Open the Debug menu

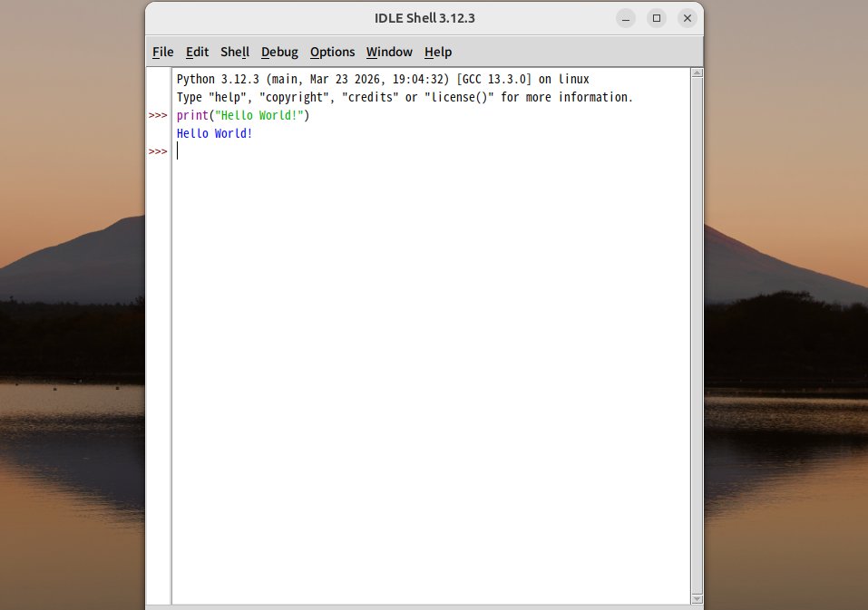pyautogui.click(x=279, y=52)
